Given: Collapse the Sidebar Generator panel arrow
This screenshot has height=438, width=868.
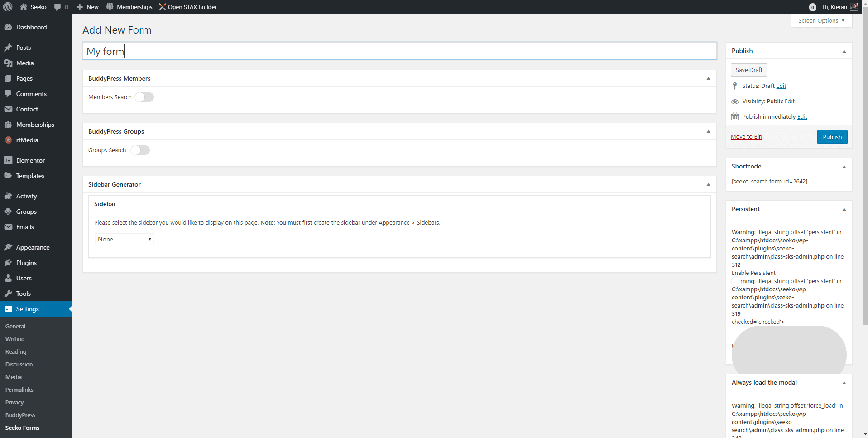Looking at the screenshot, I should (x=709, y=184).
